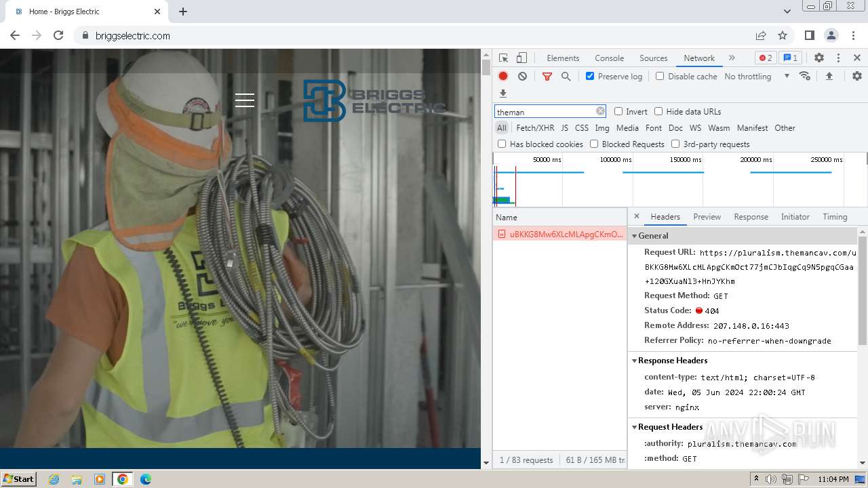Enable Disable cache checkbox

[x=660, y=76]
